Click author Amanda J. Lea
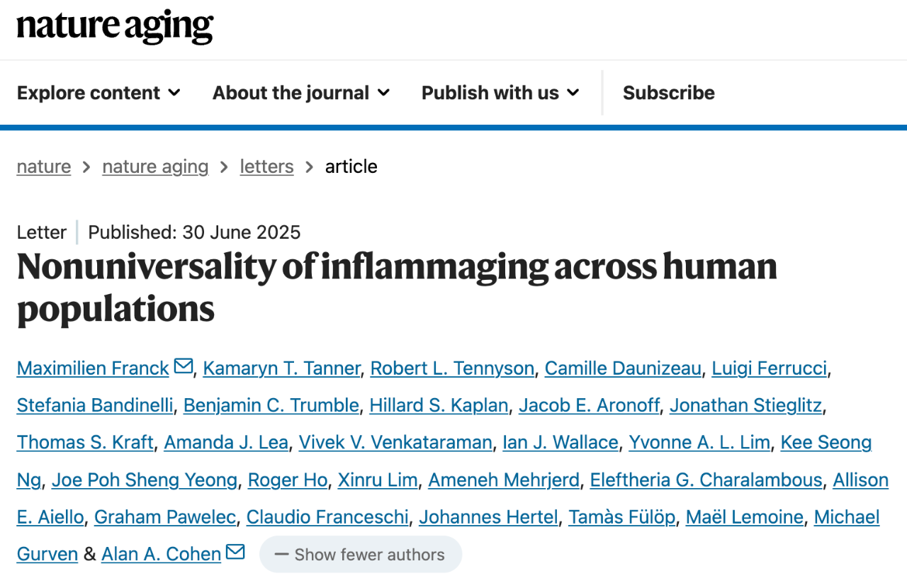Screen dimensions: 907x588 point(226,443)
